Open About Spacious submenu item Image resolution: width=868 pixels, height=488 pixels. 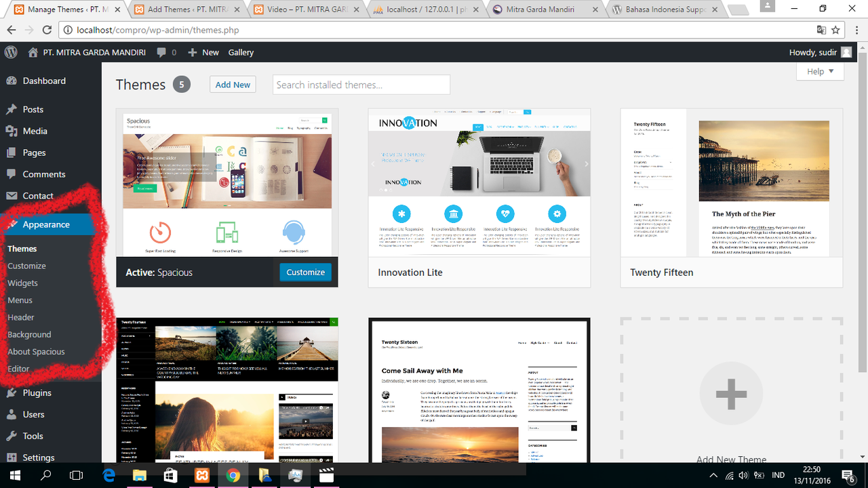[x=36, y=351]
